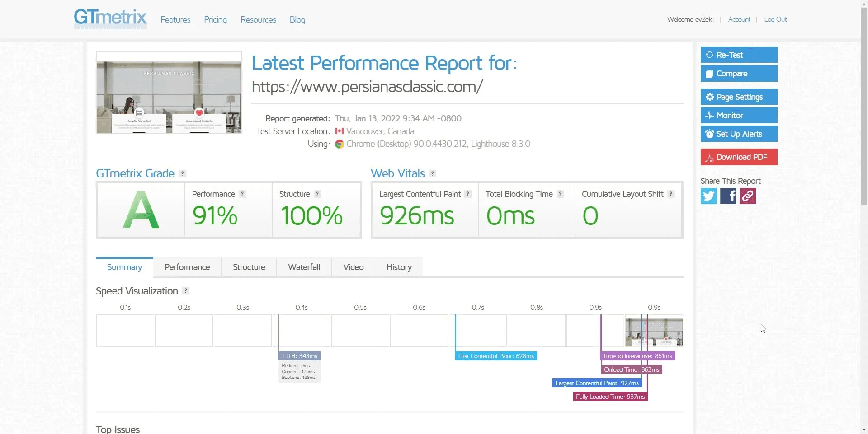Open the Speed Visualization help icon
Screen dimensions: 868x434
point(185,291)
